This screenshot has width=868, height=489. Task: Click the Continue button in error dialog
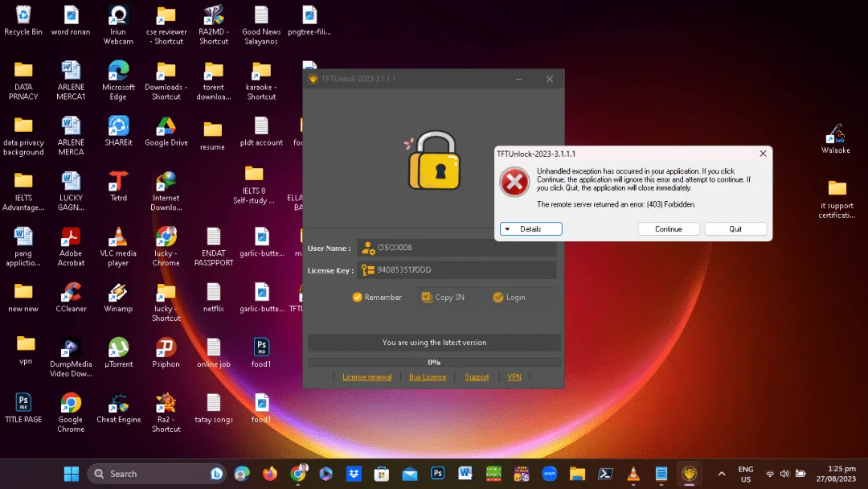pyautogui.click(x=668, y=228)
